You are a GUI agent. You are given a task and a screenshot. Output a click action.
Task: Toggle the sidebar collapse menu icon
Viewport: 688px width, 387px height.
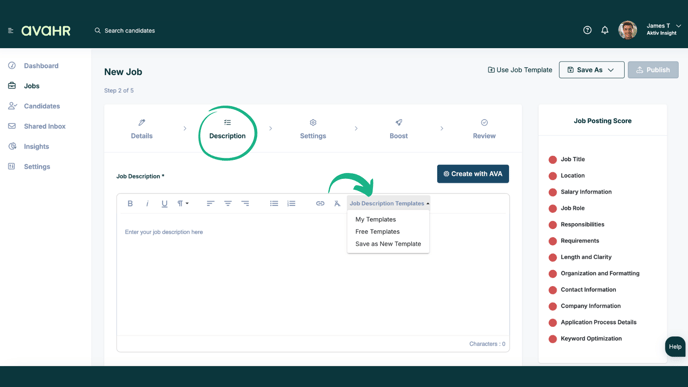click(11, 30)
